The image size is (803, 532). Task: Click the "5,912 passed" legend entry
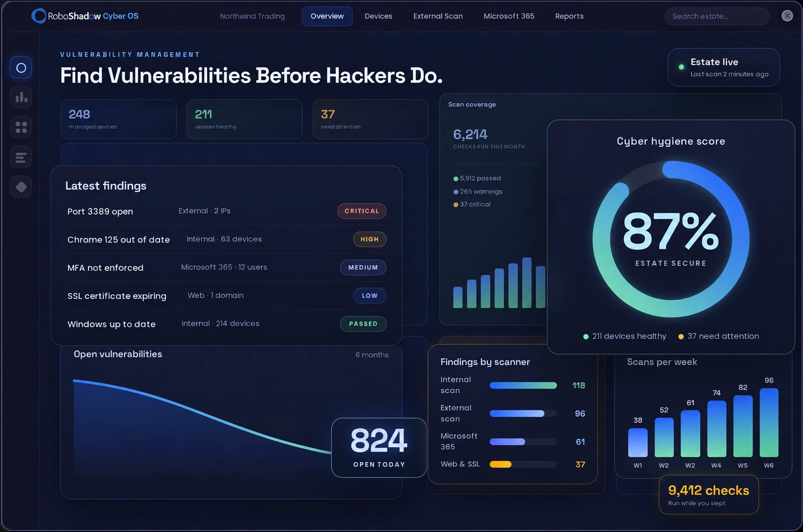[477, 178]
